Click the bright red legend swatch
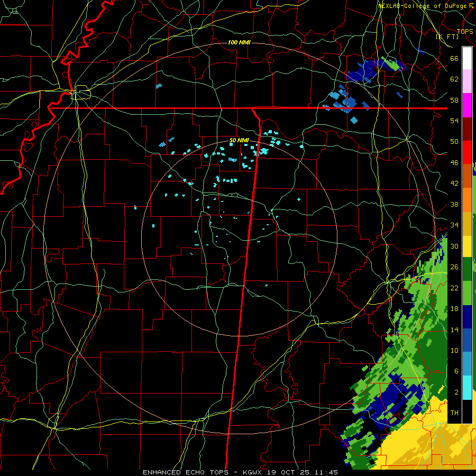This screenshot has width=476, height=476. [467, 152]
